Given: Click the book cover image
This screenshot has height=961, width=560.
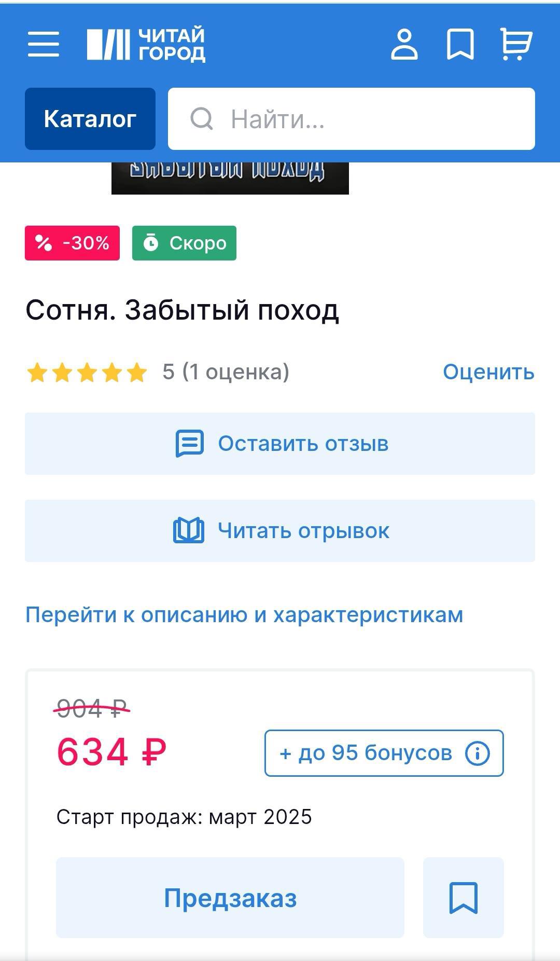Looking at the screenshot, I should tap(230, 179).
